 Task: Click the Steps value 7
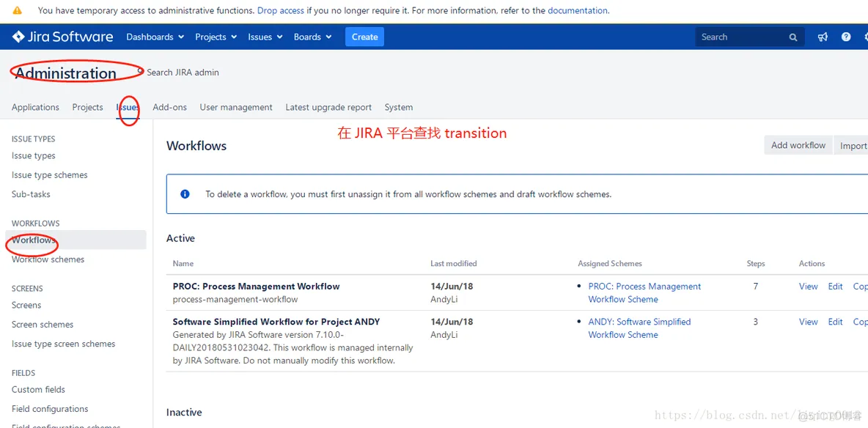tap(756, 287)
